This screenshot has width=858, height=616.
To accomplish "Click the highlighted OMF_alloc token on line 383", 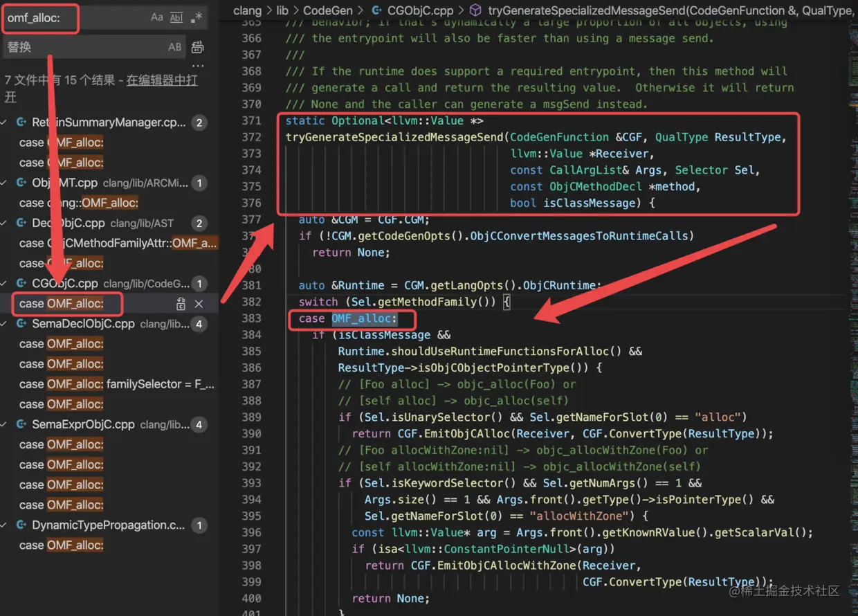I will 364,318.
